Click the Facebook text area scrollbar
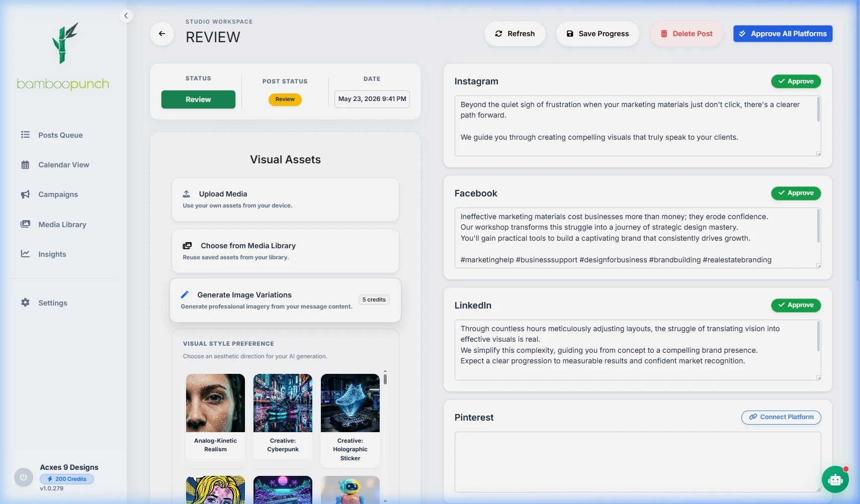The width and height of the screenshot is (860, 504). click(x=818, y=226)
